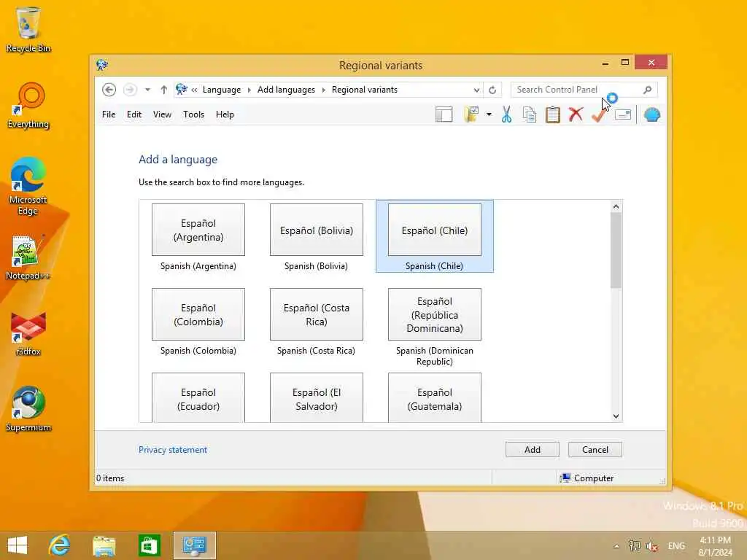The image size is (747, 560).
Task: Open the Windows Start button
Action: tap(18, 545)
